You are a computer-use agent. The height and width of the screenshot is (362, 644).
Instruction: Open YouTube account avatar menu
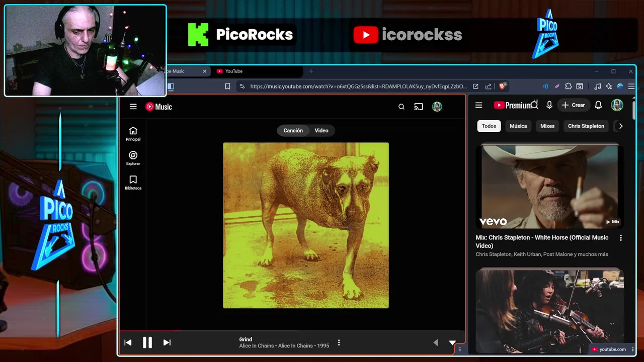[617, 105]
